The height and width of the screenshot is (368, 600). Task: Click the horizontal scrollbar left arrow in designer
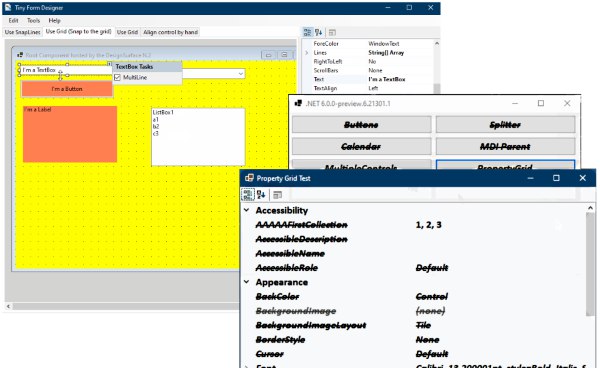tap(8, 306)
